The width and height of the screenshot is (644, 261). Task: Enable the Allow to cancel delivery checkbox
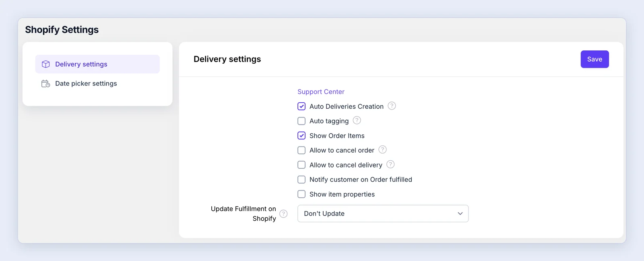click(x=301, y=165)
